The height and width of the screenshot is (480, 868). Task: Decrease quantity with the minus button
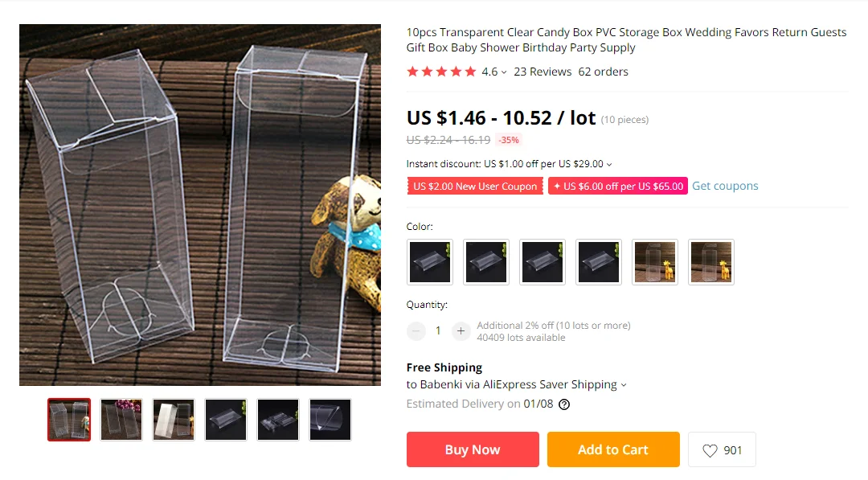(x=416, y=331)
